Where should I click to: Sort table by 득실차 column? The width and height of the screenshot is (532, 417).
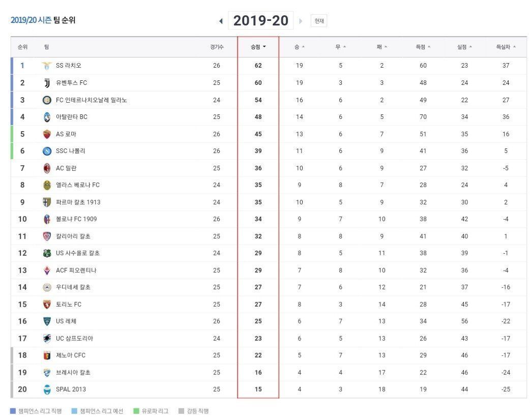[x=506, y=47]
